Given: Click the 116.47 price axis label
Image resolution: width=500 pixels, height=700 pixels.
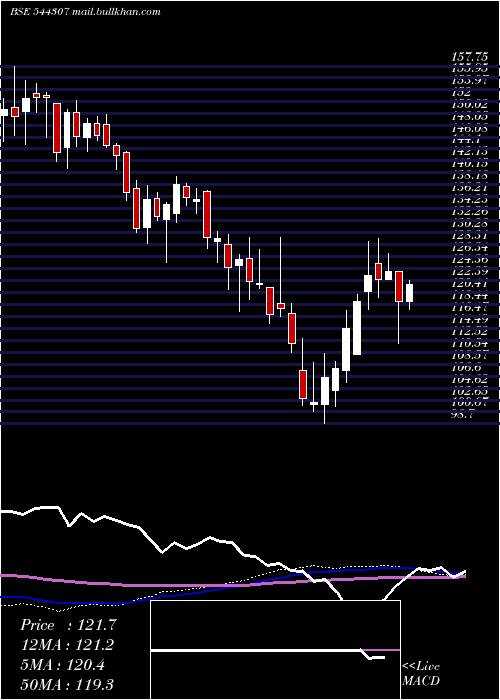Looking at the screenshot, I should [x=472, y=308].
